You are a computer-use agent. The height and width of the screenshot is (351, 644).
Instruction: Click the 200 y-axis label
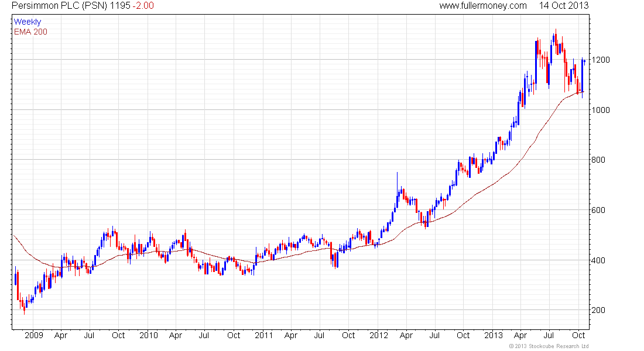tap(598, 311)
